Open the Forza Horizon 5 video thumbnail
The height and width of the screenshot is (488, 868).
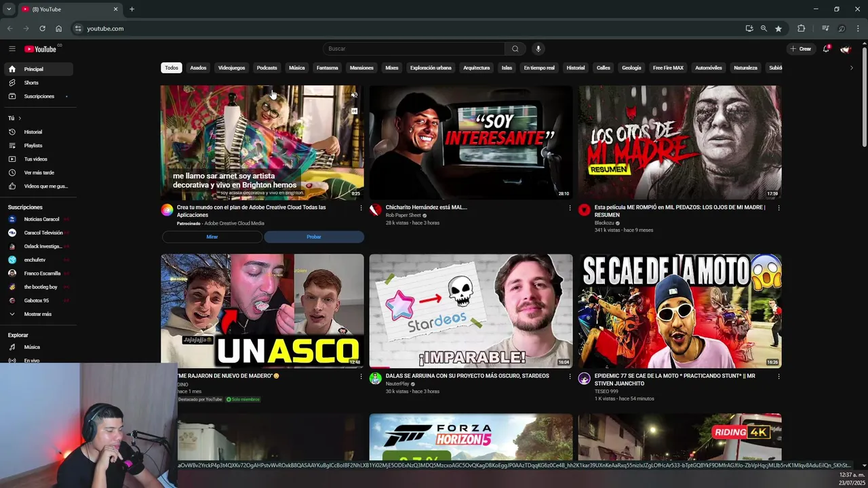[471, 438]
